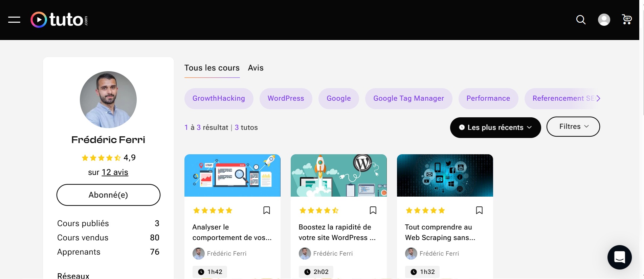
Task: Open course title Analyser le comportement de vos...
Action: [232, 232]
